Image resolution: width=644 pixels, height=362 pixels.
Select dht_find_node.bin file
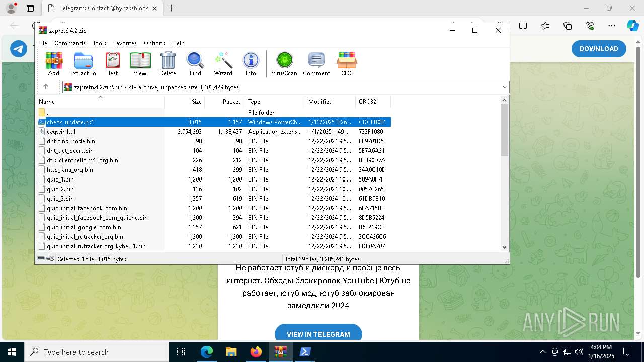coord(213,141)
